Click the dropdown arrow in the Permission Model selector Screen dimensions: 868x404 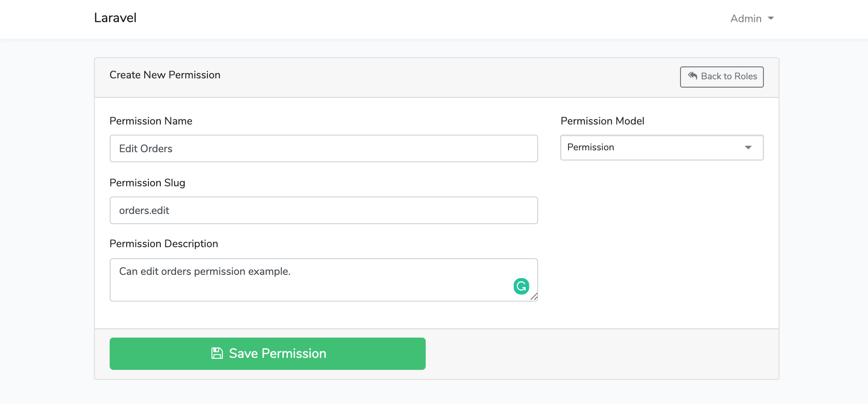click(748, 148)
